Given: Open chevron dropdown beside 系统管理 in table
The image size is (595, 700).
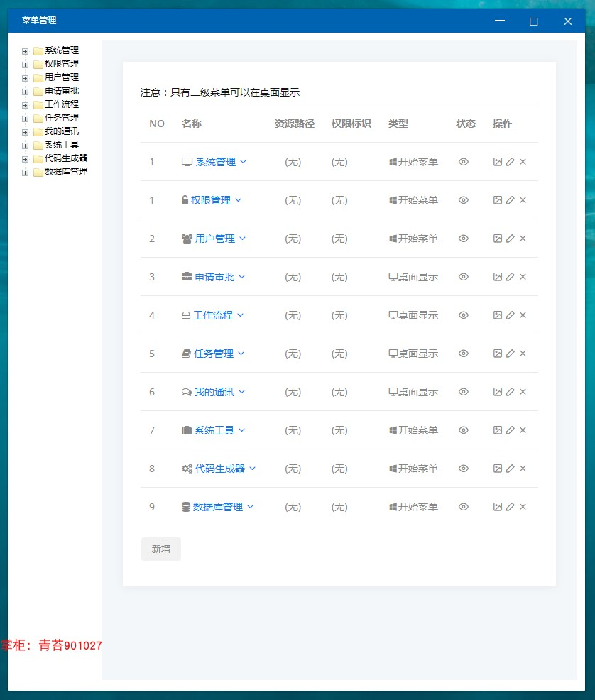Looking at the screenshot, I should pos(243,162).
